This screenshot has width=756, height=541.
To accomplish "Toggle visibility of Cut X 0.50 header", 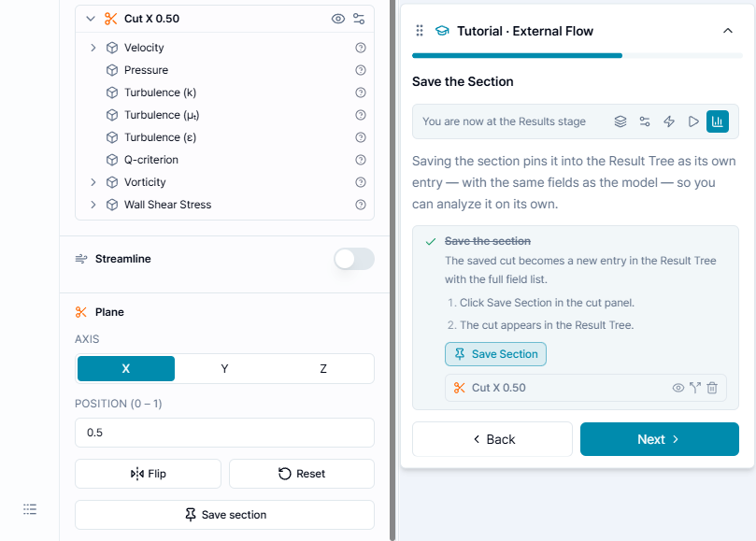I will (338, 19).
